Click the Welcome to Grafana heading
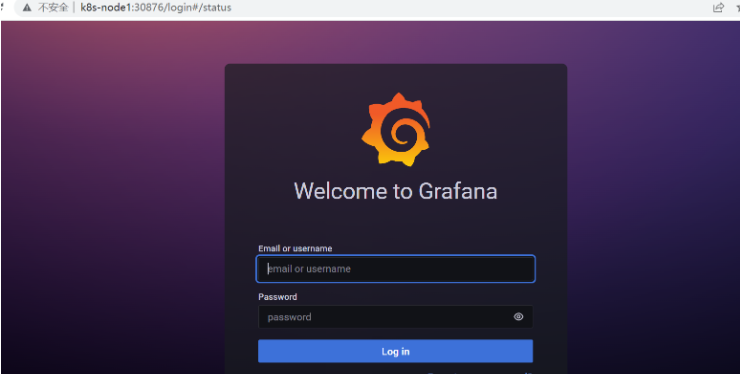Image resolution: width=740 pixels, height=374 pixels. pos(395,191)
